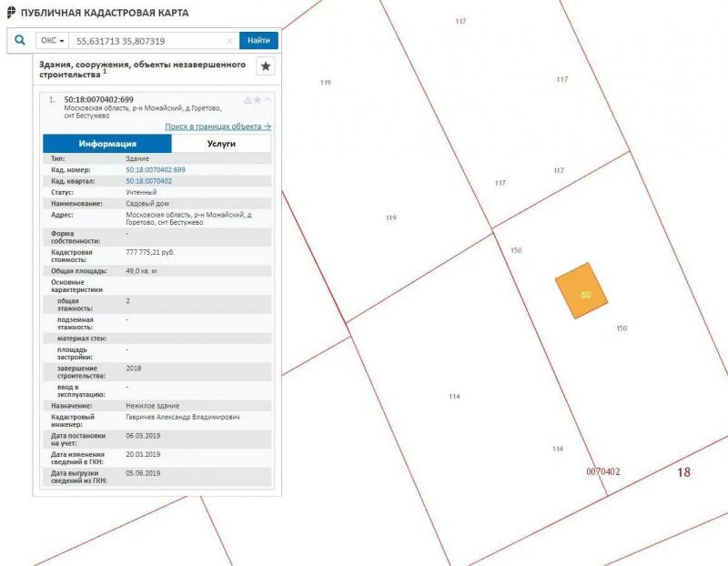Click the magnifying glass search icon

[x=19, y=40]
